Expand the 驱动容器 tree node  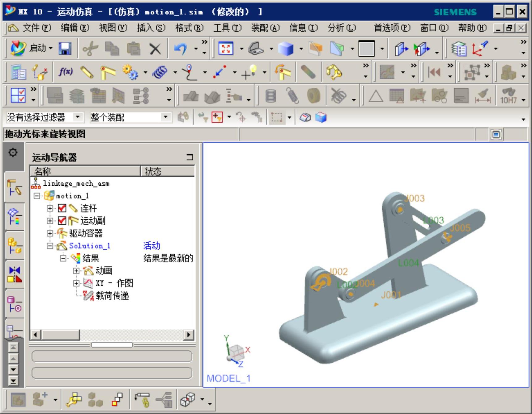(50, 233)
